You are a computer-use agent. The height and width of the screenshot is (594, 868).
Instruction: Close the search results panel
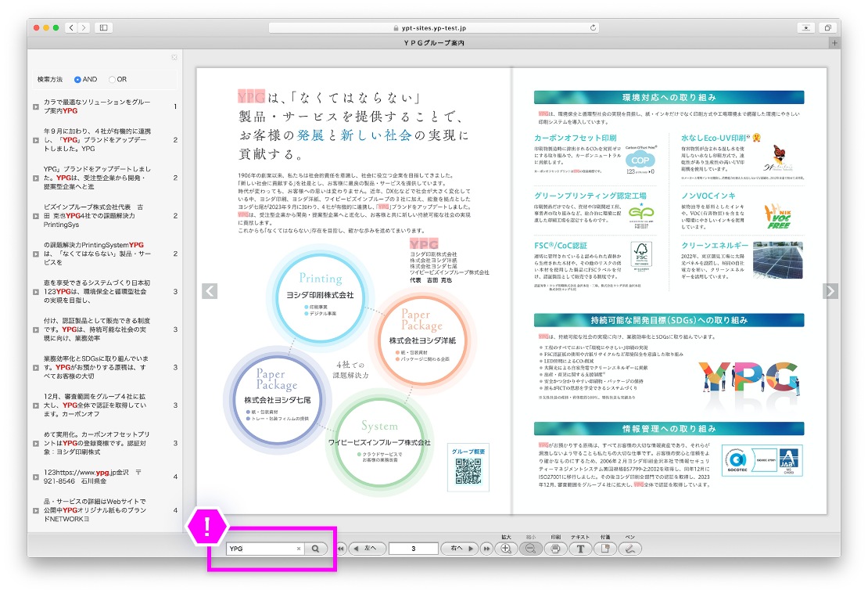click(x=174, y=57)
